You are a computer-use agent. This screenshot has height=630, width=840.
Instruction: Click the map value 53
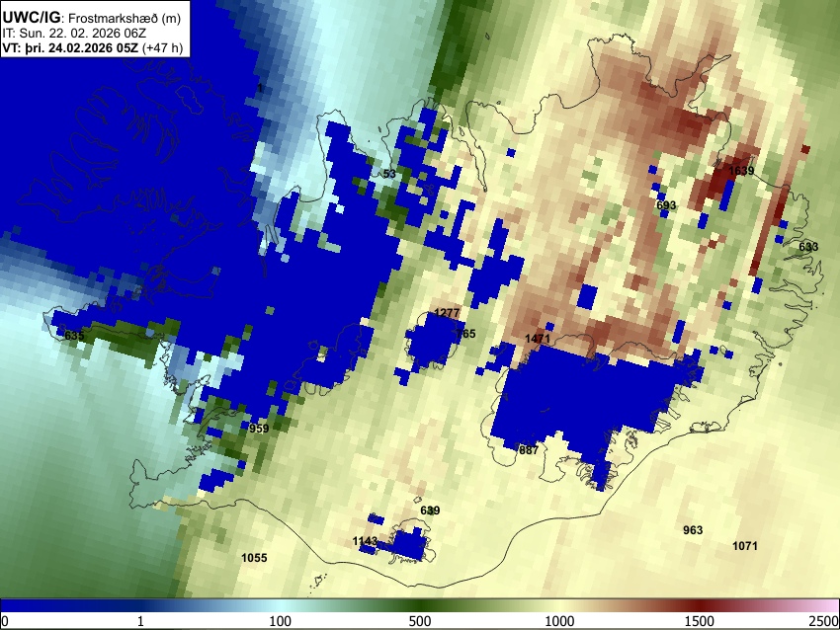389,174
